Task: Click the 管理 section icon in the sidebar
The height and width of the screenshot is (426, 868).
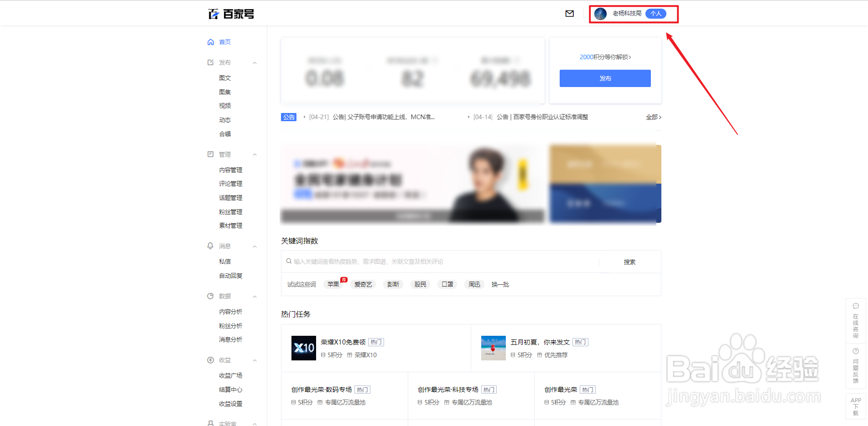Action: click(210, 154)
